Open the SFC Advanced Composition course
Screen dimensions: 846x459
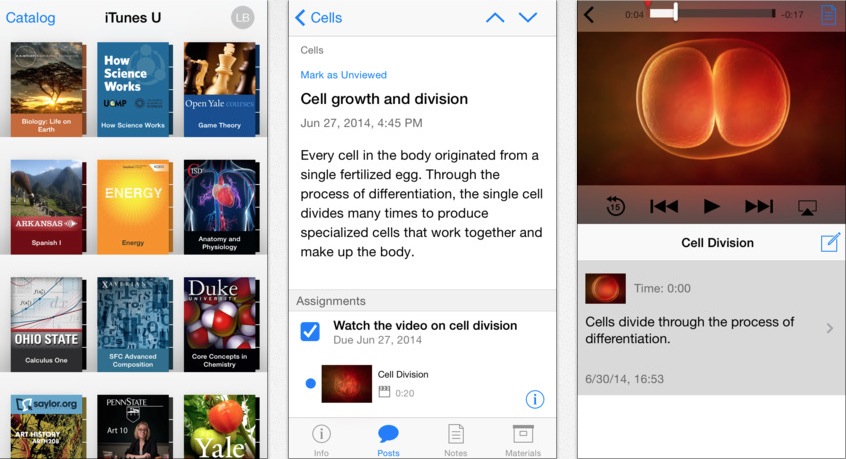tap(134, 324)
